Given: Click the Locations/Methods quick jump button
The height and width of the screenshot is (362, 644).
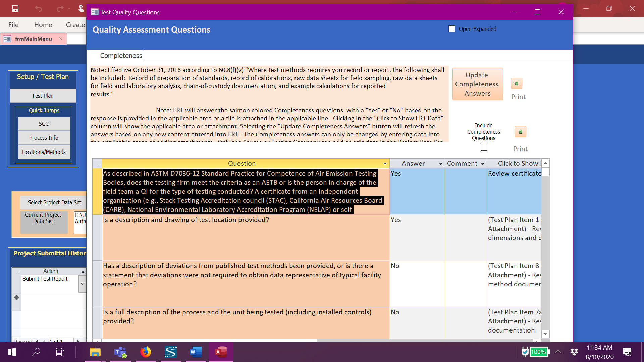Looking at the screenshot, I should point(44,152).
